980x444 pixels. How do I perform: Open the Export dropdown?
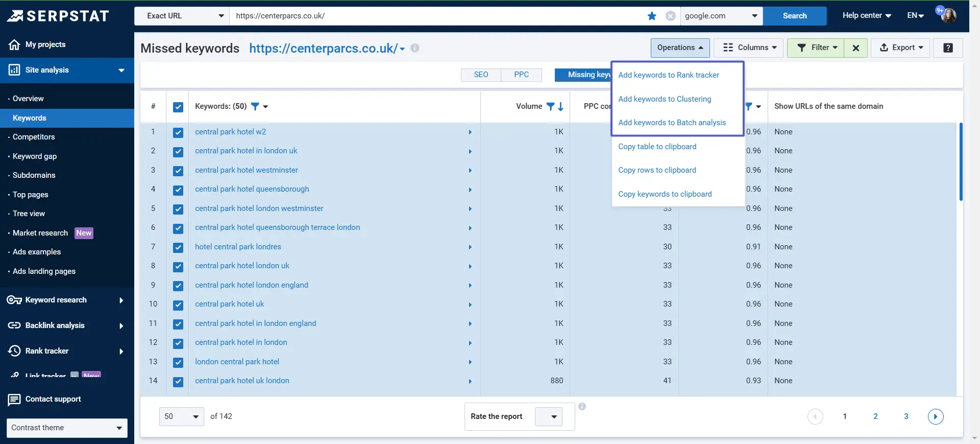(900, 48)
